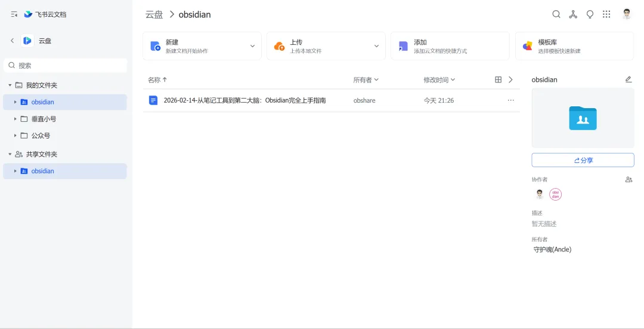
Task: Click the search field in the sidebar
Action: (66, 66)
